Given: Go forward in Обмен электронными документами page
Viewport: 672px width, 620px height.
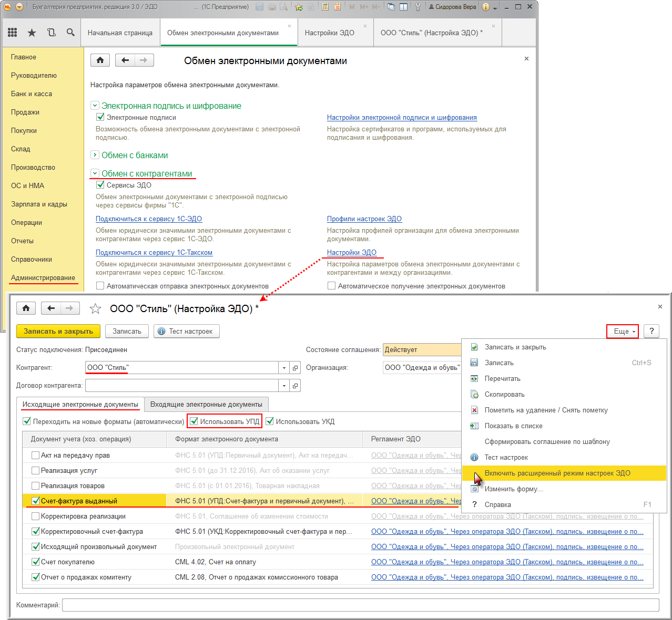Looking at the screenshot, I should [144, 60].
